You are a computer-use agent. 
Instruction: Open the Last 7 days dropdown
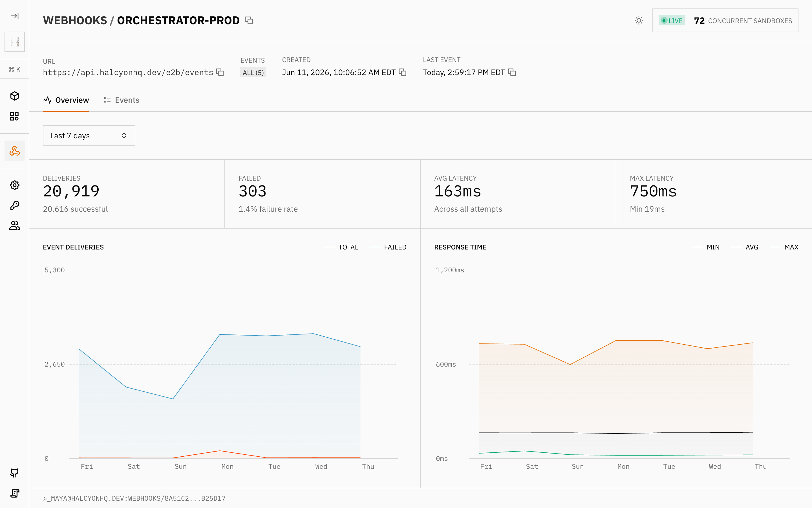click(89, 135)
